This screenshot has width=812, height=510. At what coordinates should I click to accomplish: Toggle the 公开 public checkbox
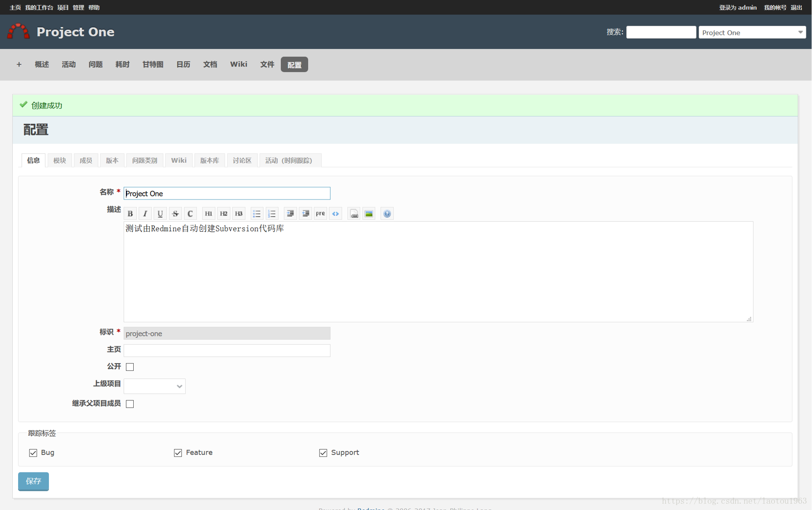click(130, 367)
